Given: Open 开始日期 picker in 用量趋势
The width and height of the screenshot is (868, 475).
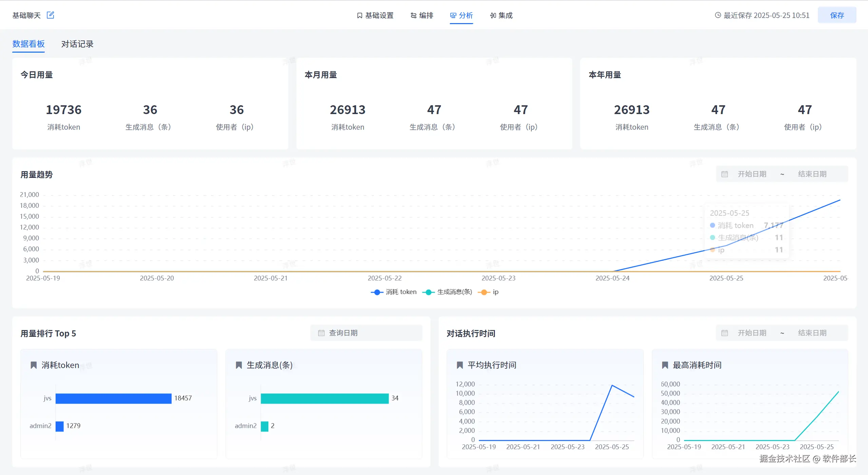Looking at the screenshot, I should click(752, 174).
